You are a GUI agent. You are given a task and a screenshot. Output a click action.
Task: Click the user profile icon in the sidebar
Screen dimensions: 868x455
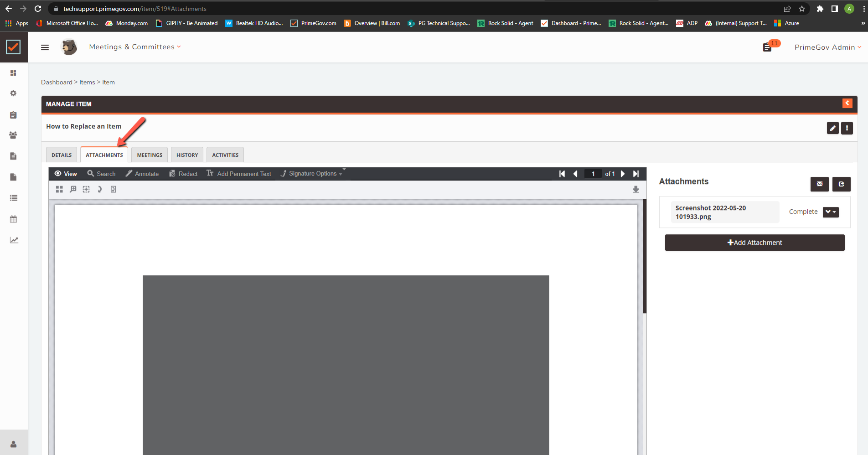pos(13,444)
